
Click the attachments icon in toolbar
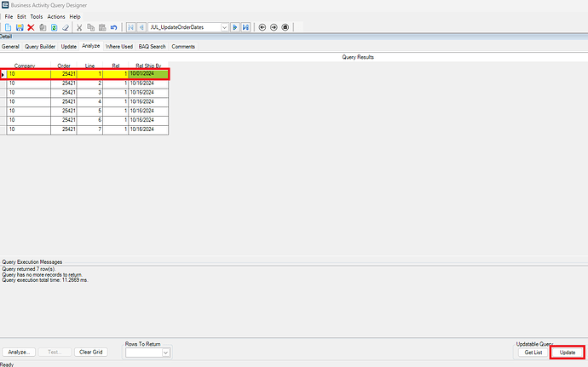(43, 27)
